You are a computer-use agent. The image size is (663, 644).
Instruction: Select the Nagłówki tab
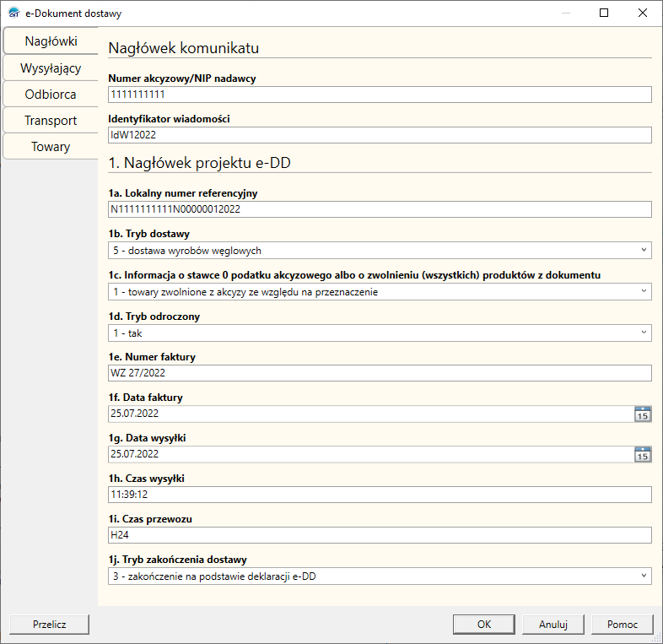[51, 41]
